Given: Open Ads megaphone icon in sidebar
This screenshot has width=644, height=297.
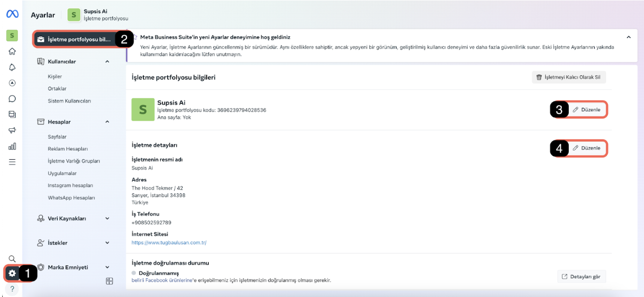Looking at the screenshot, I should point(12,130).
